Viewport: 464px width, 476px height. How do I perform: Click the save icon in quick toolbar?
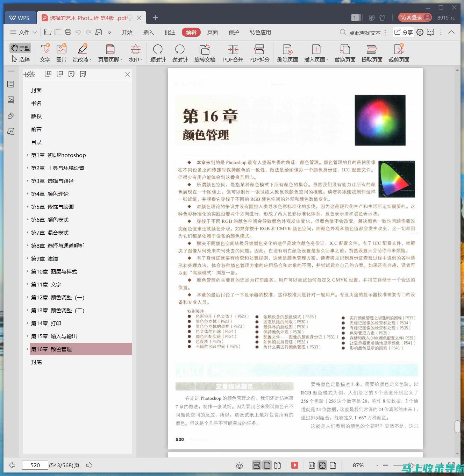coord(58,32)
